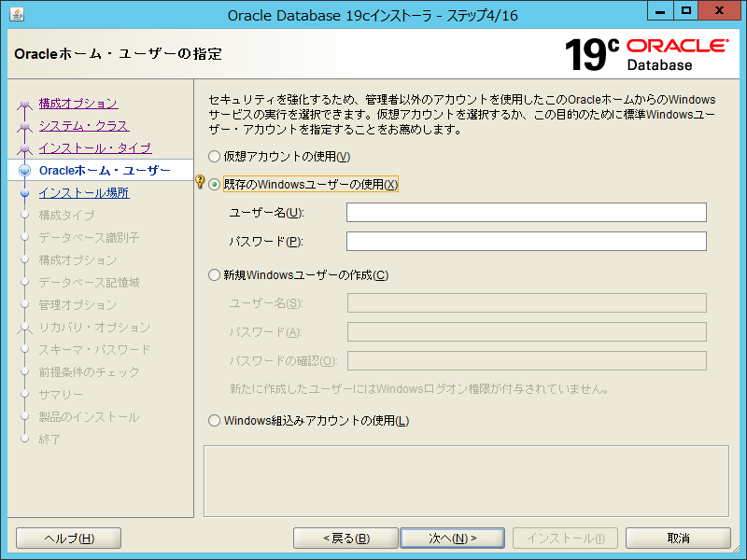Click the ユーザー名(U) label
The width and height of the screenshot is (747, 560).
[267, 213]
